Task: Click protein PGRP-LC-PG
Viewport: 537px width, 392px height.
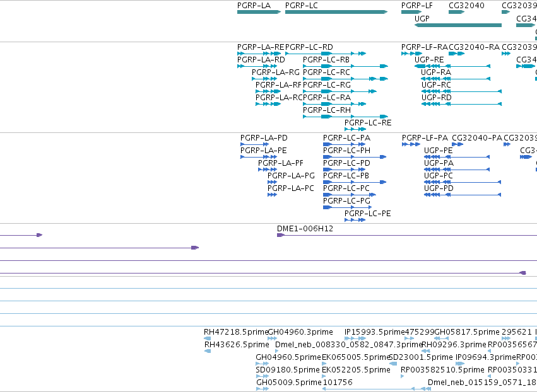Action: point(347,207)
